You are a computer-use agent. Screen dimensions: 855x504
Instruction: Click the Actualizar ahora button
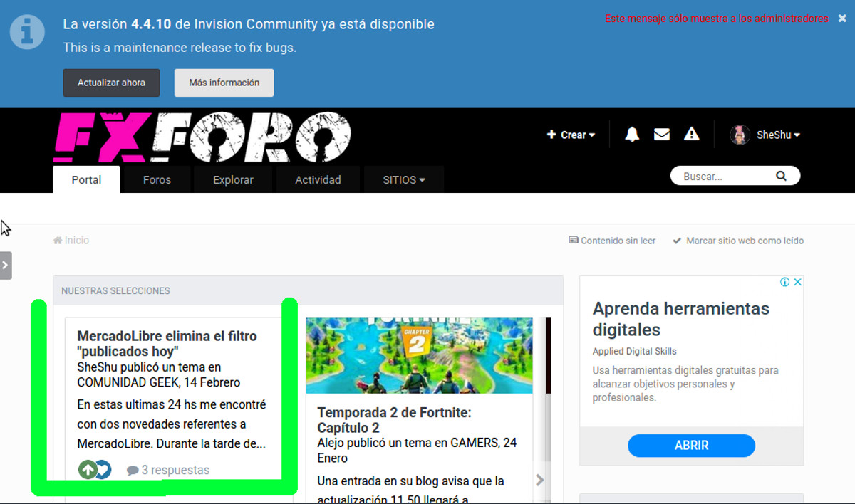111,83
